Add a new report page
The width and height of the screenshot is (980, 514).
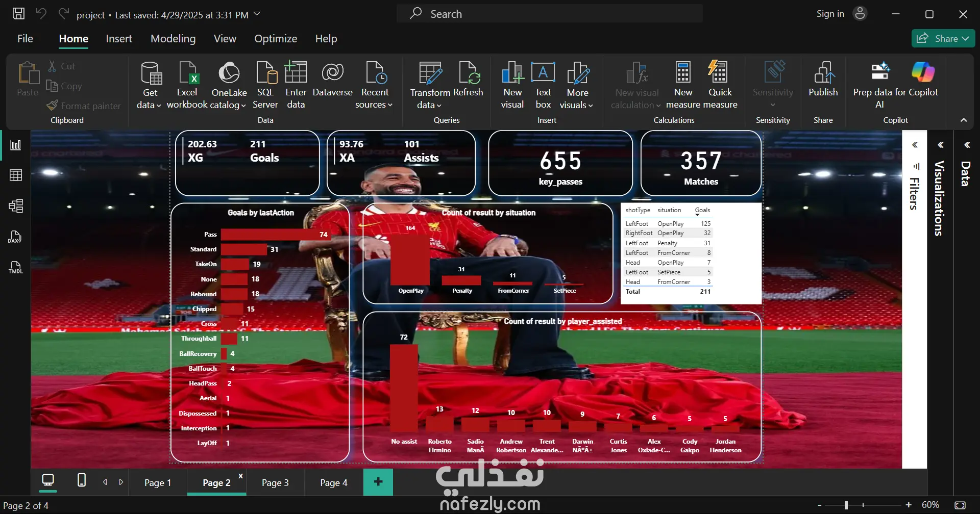(x=378, y=482)
